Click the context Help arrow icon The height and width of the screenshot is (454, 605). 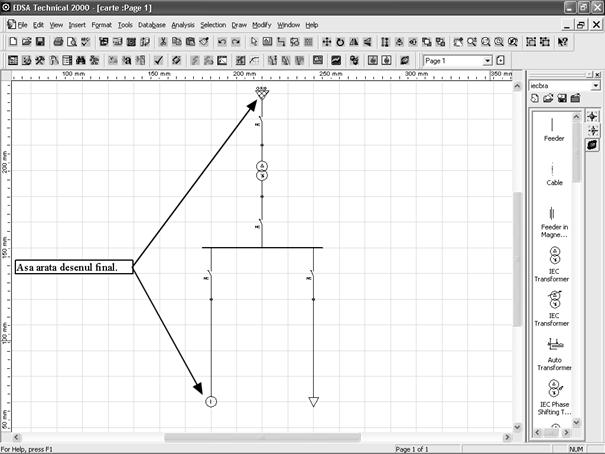pos(563,42)
